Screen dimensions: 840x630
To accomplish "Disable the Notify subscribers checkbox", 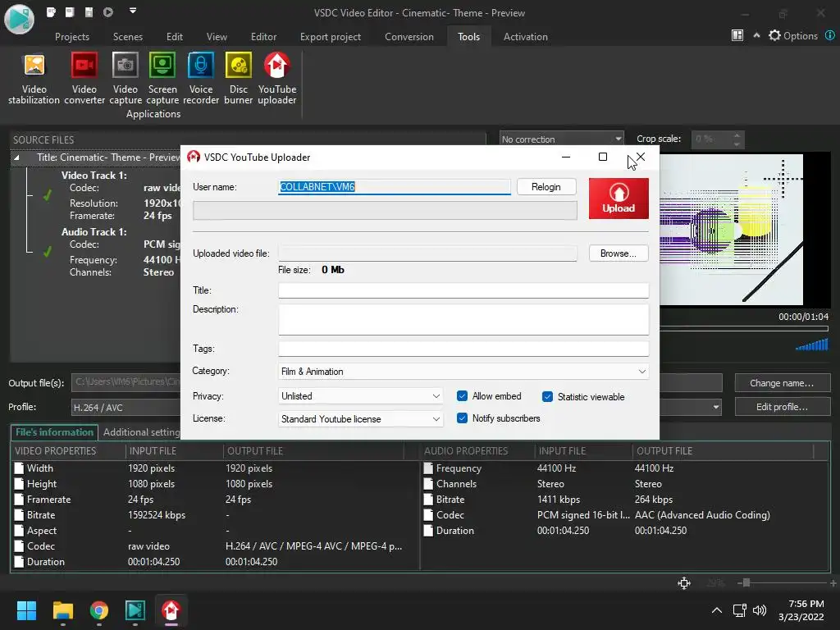I will (462, 418).
